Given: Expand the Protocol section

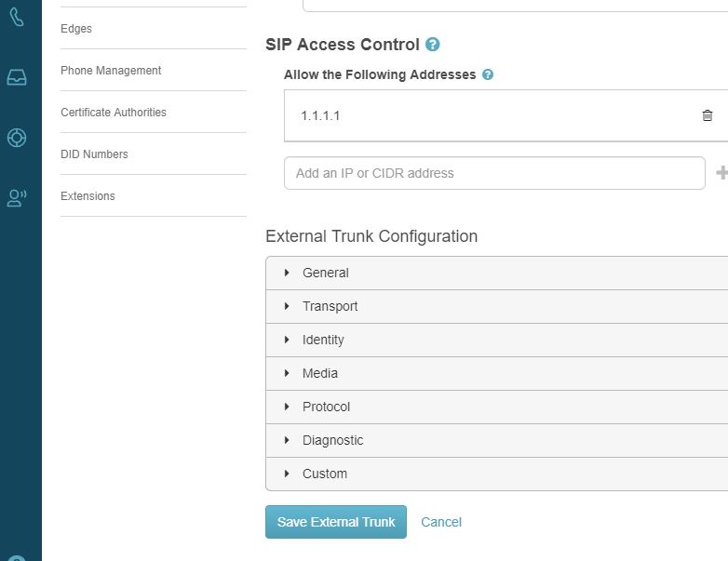Looking at the screenshot, I should pyautogui.click(x=326, y=407).
